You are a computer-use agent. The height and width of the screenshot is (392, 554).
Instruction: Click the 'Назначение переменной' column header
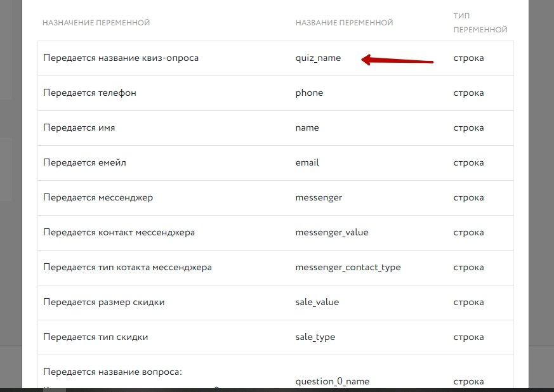96,23
